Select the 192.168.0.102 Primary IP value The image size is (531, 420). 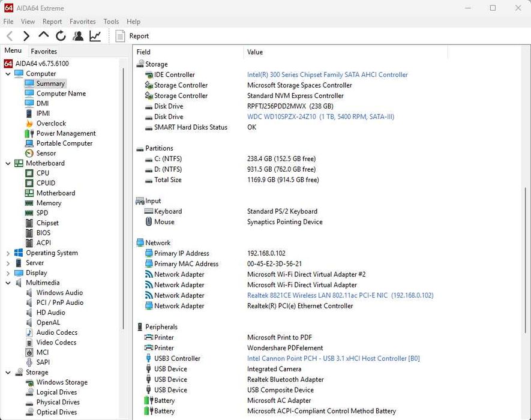266,253
